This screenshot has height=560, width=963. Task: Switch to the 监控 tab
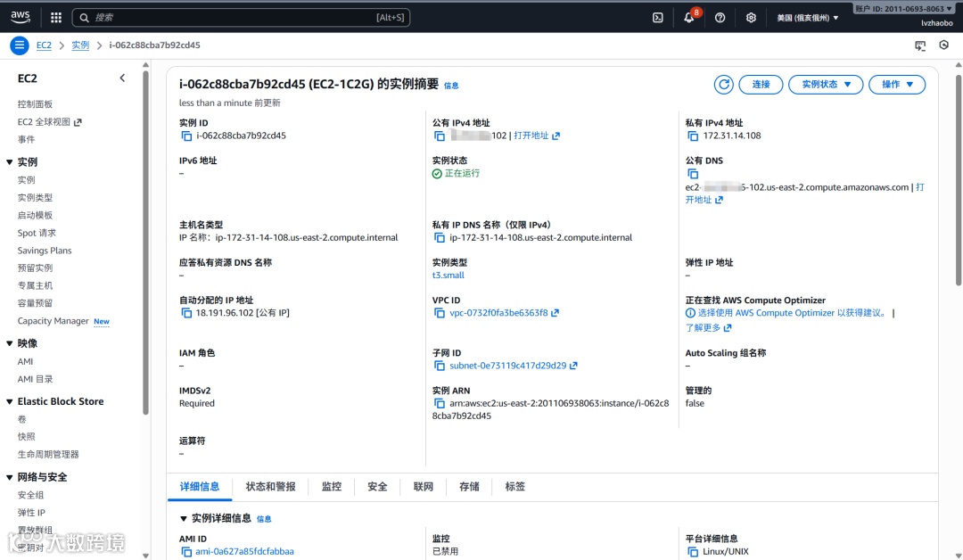point(332,487)
